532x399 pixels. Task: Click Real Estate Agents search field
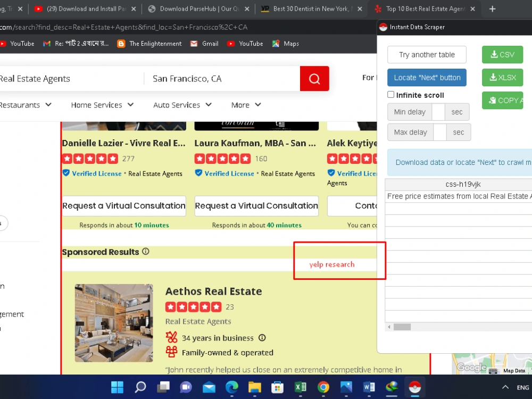pyautogui.click(x=72, y=79)
